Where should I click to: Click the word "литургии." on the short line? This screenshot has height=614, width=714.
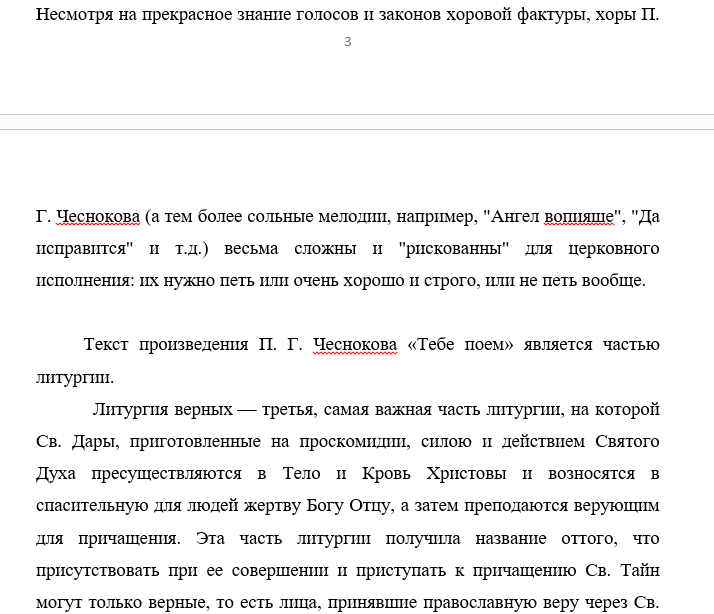(75, 377)
